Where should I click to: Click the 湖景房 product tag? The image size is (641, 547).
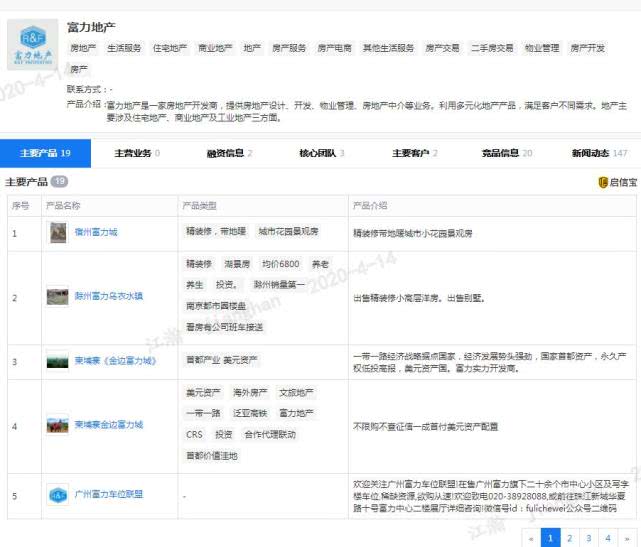coord(237,264)
